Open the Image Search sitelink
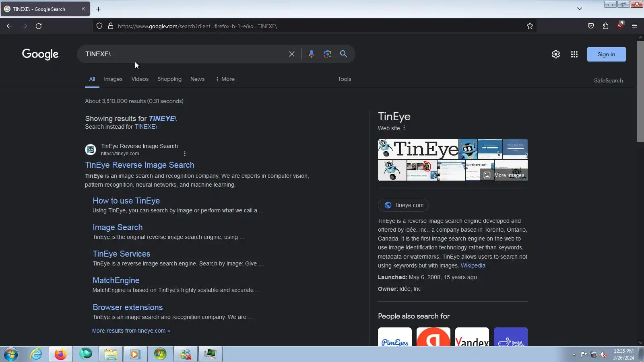The height and width of the screenshot is (362, 644). pyautogui.click(x=118, y=227)
